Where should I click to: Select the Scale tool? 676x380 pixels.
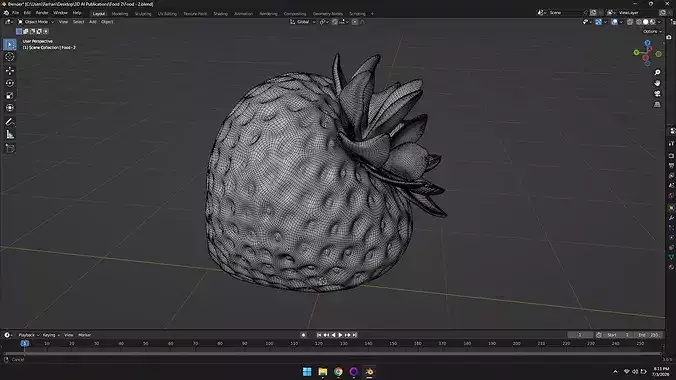10,96
